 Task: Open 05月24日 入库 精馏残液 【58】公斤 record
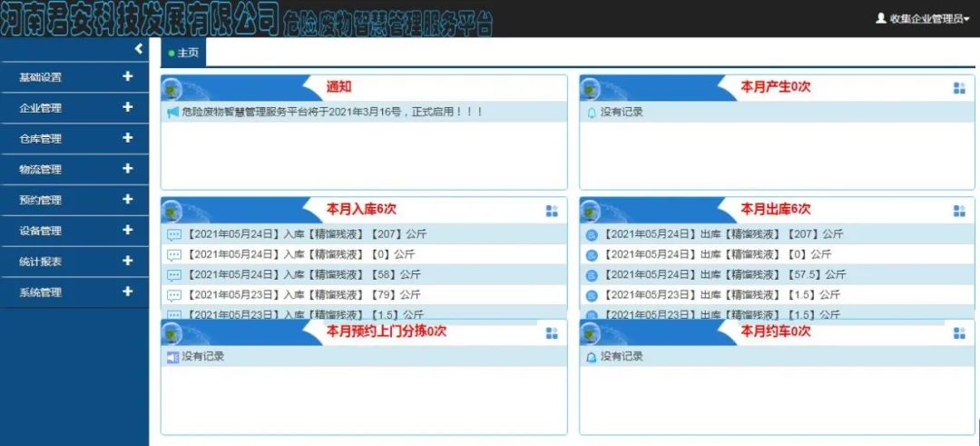tap(303, 274)
